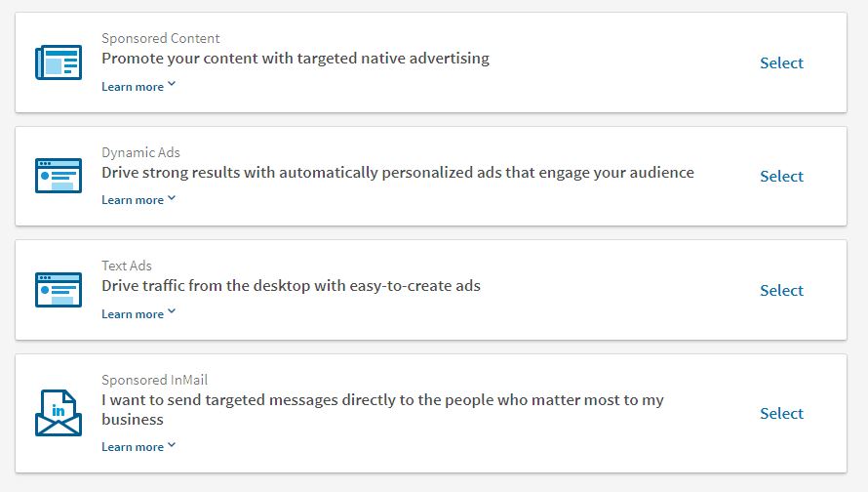Select the Text Ads ad format
Image resolution: width=868 pixels, height=492 pixels.
click(x=781, y=290)
